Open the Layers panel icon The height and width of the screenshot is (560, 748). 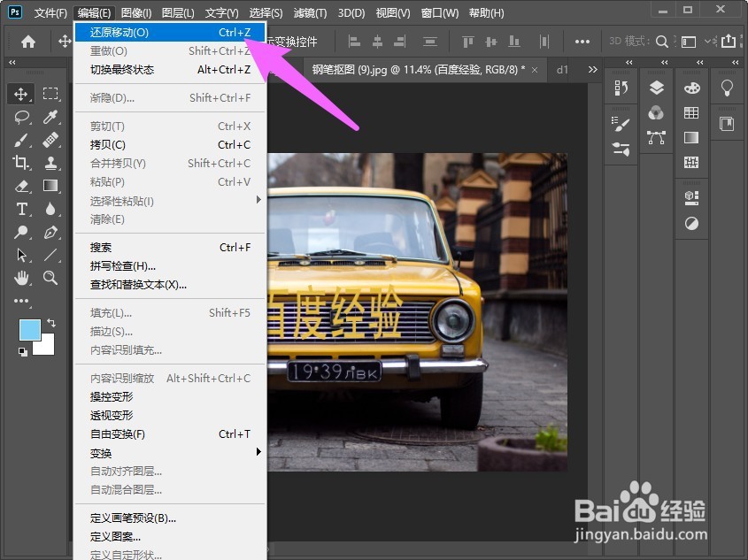(x=657, y=88)
